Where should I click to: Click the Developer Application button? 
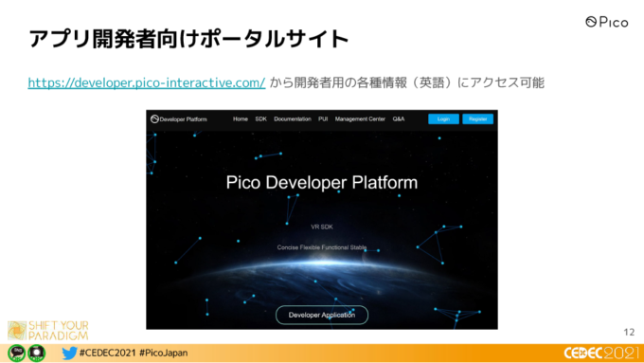[322, 315]
